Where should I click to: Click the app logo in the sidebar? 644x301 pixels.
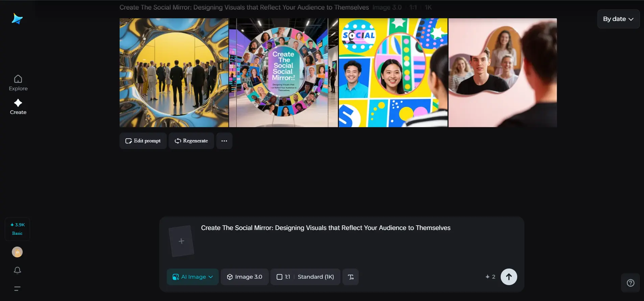(17, 19)
